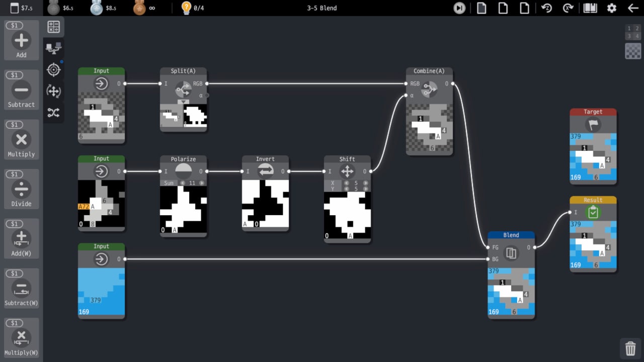Screen dimensions: 644x362
Task: Choose the Multiply node from palette
Action: (21, 140)
